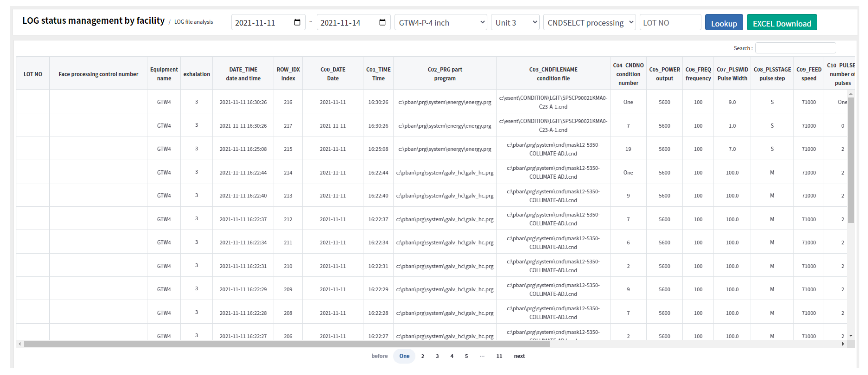
Task: Sort by the DATE_TIME column header
Action: point(243,74)
